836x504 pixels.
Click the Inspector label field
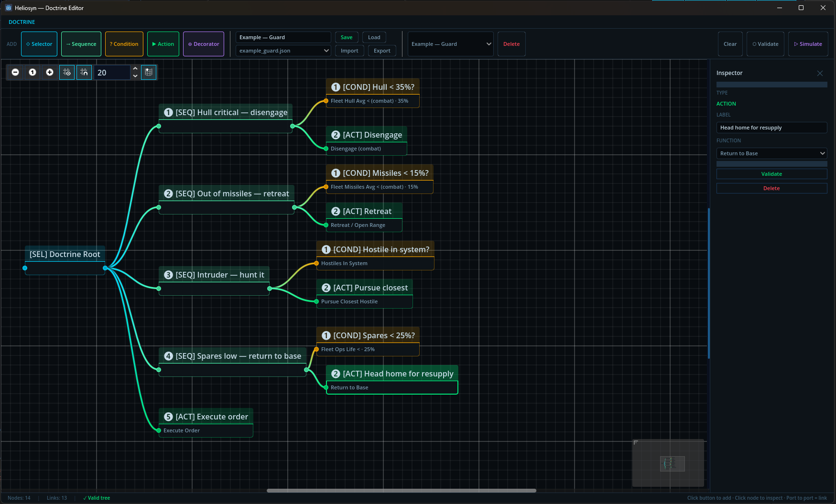point(771,128)
